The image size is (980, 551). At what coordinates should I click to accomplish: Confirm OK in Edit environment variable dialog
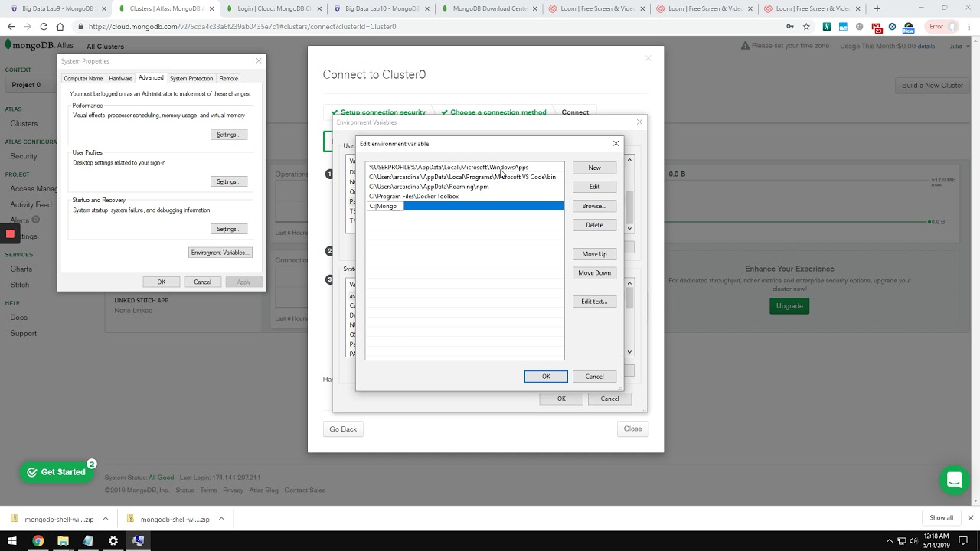[x=546, y=377]
